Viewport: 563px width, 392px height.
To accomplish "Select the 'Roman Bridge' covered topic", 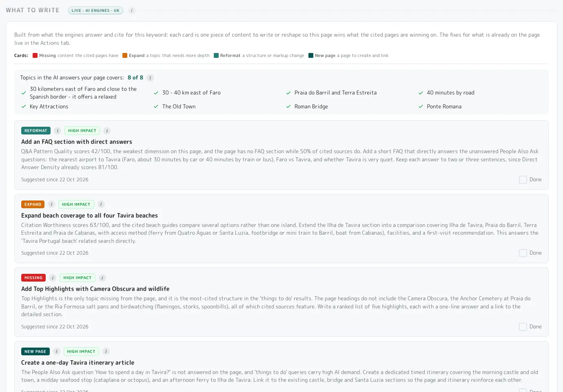I will [x=311, y=107].
